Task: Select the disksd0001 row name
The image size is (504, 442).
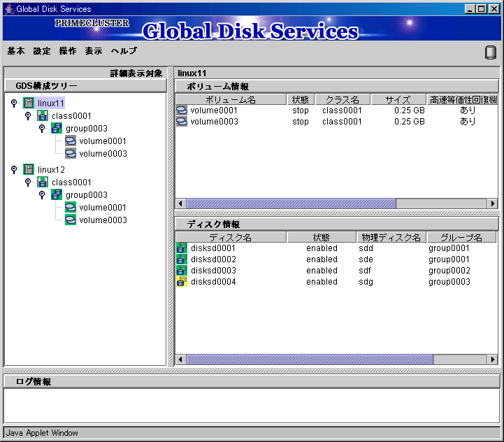Action: [213, 248]
